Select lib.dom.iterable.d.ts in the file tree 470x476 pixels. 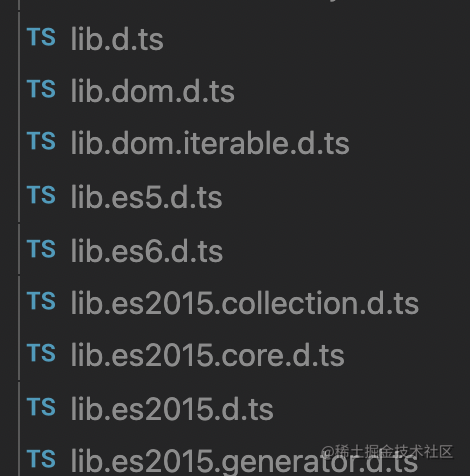tap(210, 143)
